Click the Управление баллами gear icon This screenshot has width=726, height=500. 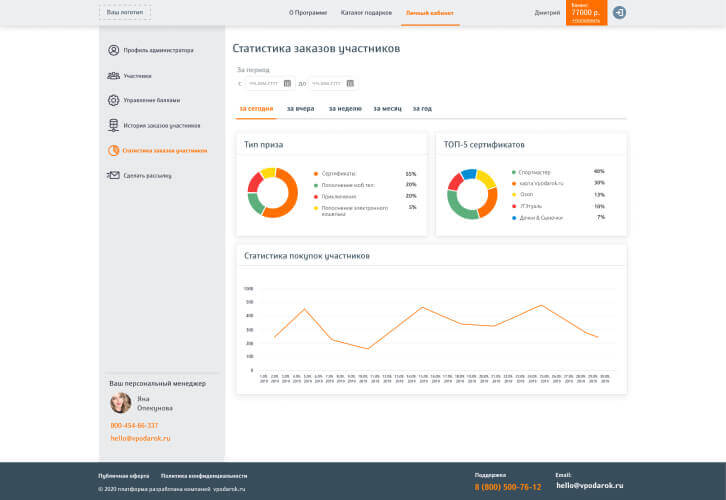point(113,100)
